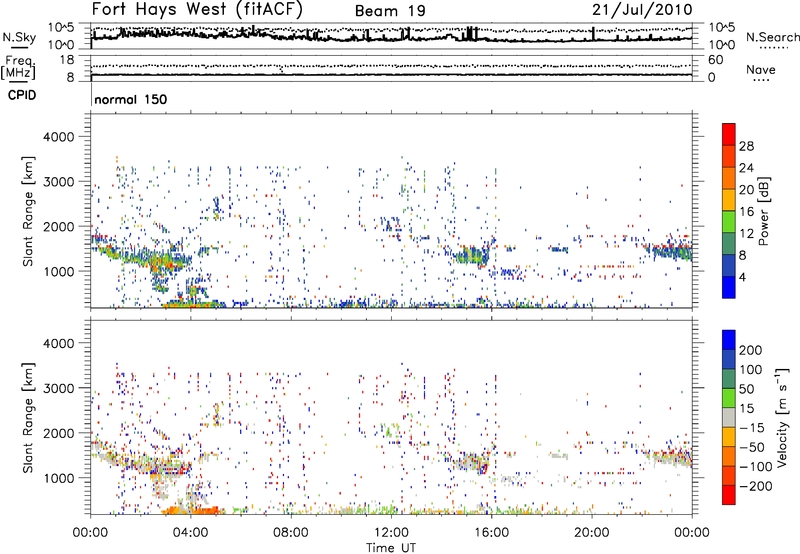Click the "-200" velocity scale label
Image resolution: width=800 pixels, height=554 pixels.
click(754, 486)
